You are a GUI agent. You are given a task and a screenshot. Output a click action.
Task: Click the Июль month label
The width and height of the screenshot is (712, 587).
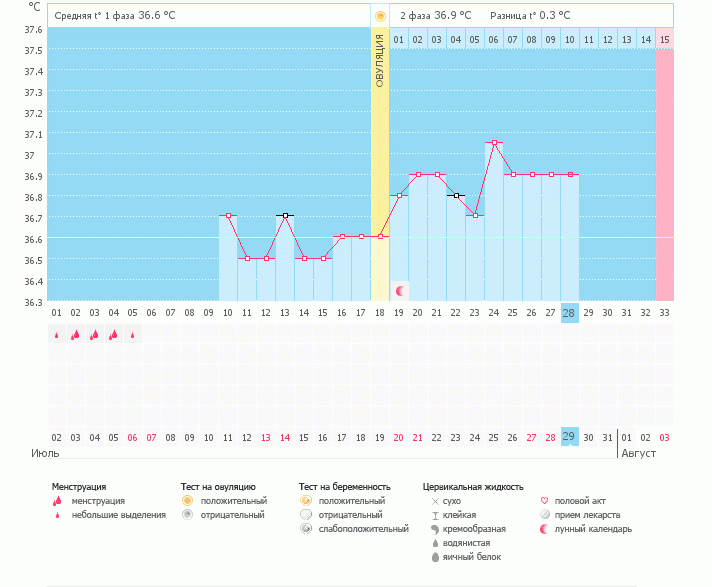(45, 453)
